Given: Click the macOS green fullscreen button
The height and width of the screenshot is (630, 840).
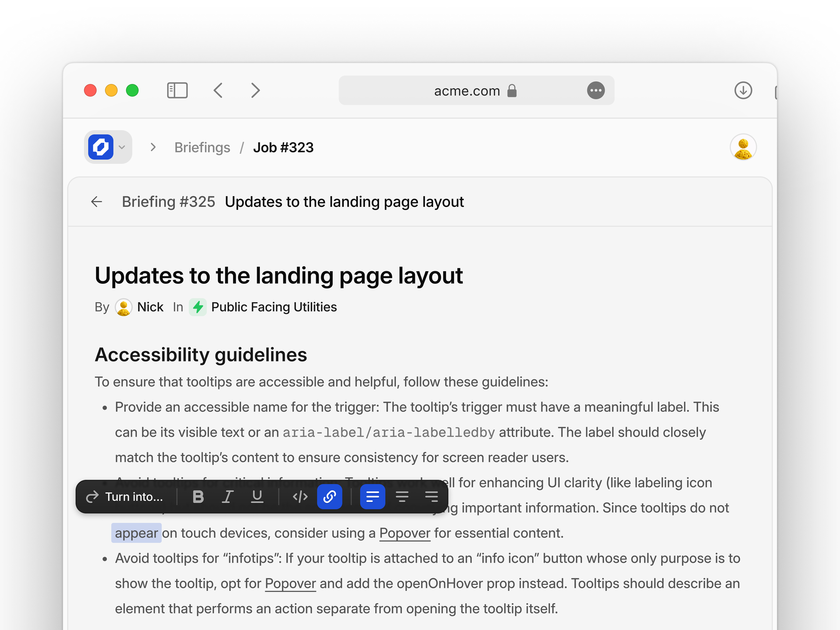Looking at the screenshot, I should (x=132, y=90).
